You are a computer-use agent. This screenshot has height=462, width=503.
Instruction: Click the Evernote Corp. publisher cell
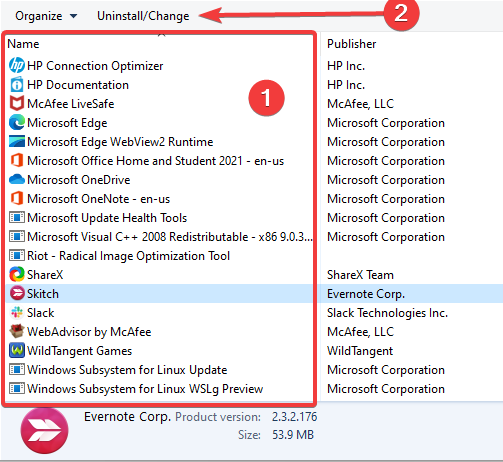366,294
